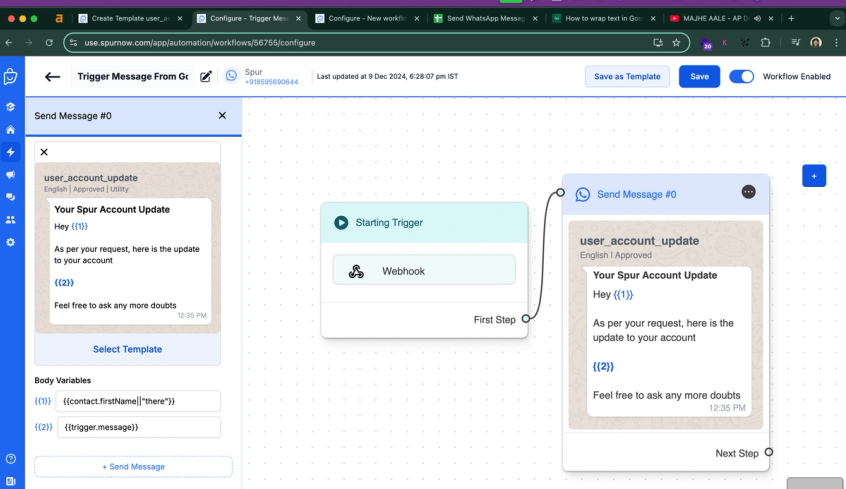Open the chat bubbles Inbox icon
Screen dimensions: 846x489
tap(10, 197)
